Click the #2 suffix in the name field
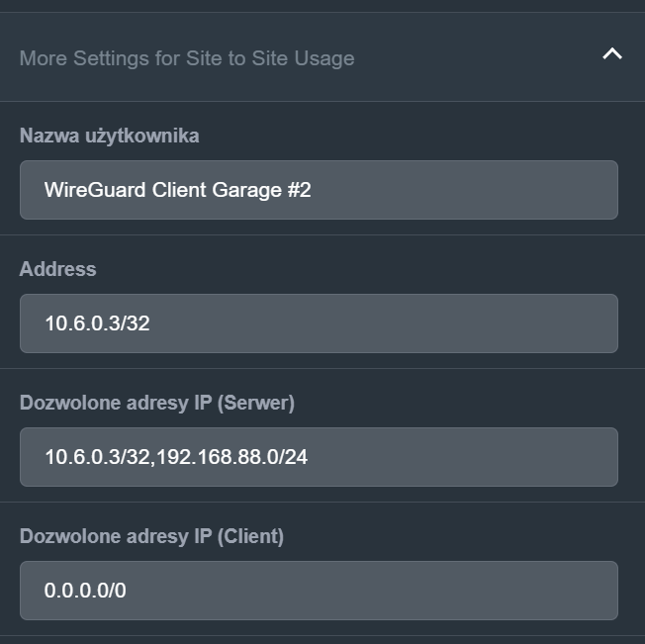 (x=299, y=190)
